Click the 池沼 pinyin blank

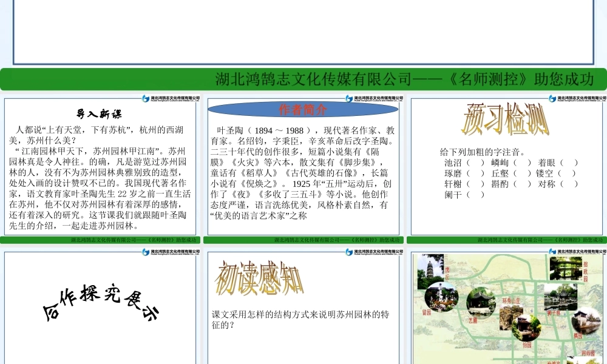tap(475, 163)
